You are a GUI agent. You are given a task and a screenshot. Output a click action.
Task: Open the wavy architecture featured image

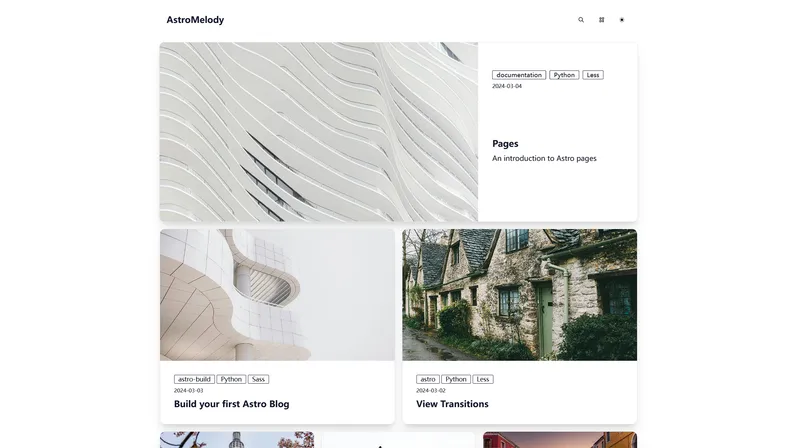318,132
